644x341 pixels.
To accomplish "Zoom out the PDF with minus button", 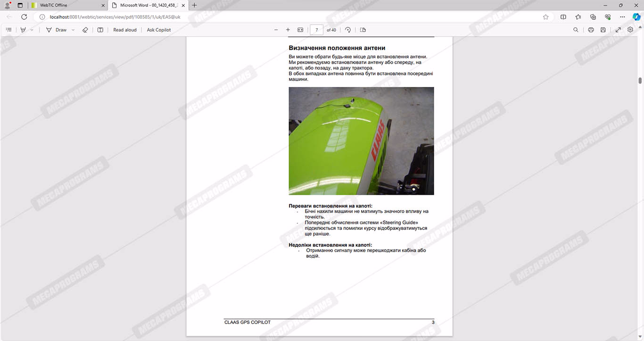I will point(276,30).
